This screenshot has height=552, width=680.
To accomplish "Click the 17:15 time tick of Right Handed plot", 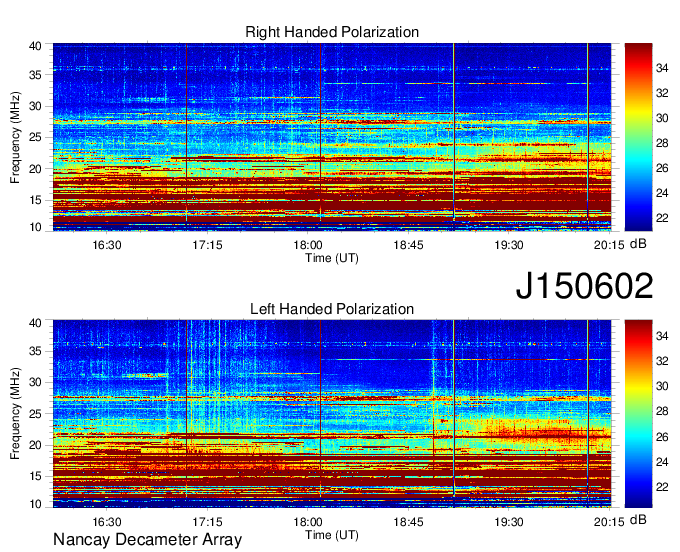I will tap(207, 245).
